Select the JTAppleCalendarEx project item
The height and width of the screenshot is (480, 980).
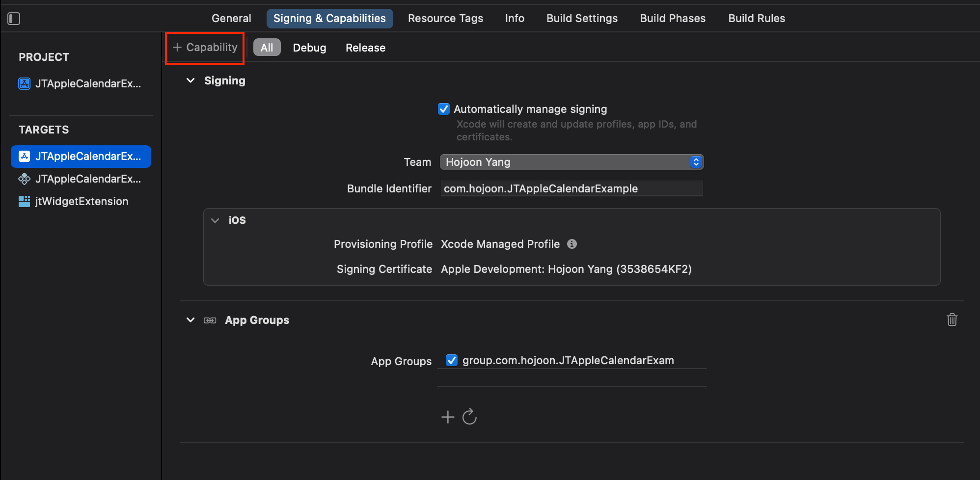pyautogui.click(x=81, y=83)
